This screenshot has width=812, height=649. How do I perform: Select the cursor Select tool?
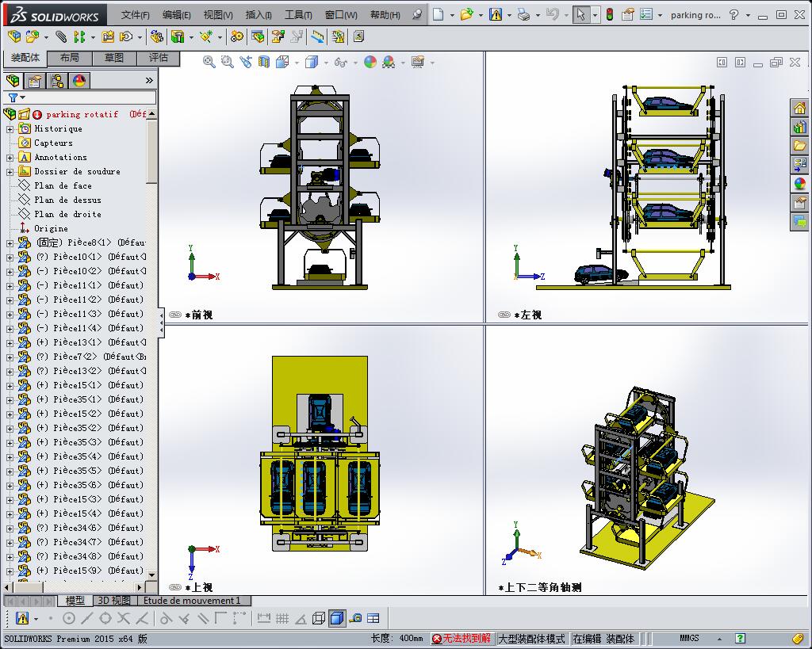(x=581, y=14)
